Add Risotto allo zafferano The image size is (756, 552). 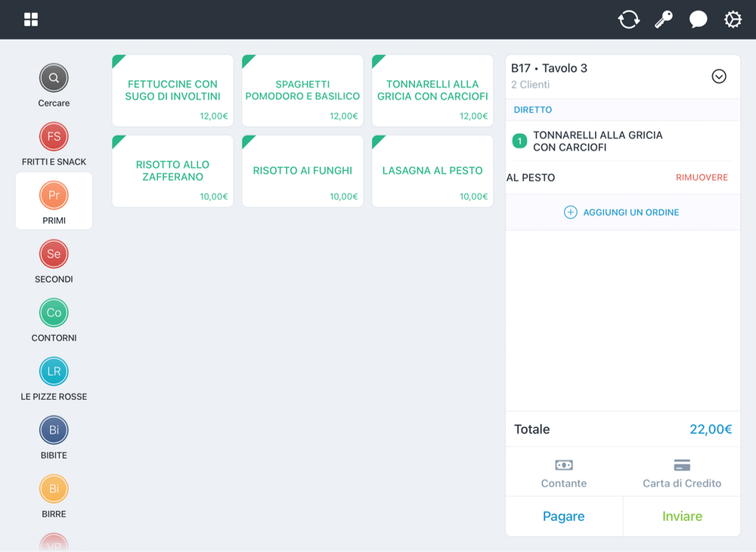(172, 171)
